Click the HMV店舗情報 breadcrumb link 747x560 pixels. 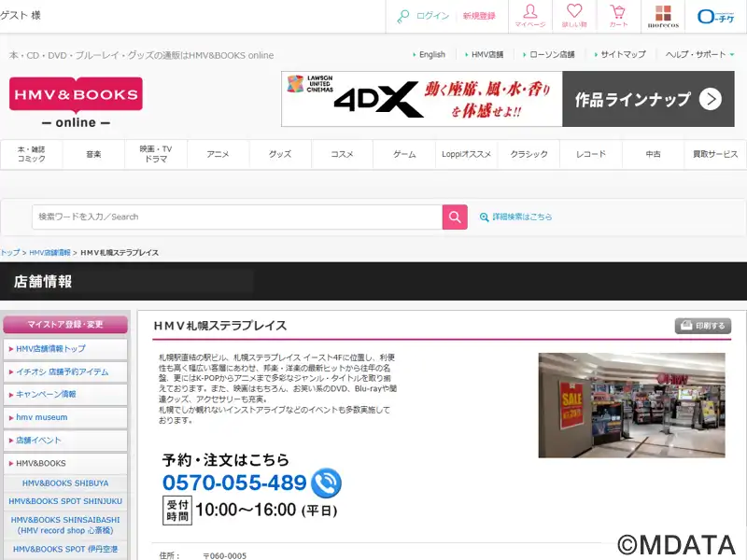[50, 253]
